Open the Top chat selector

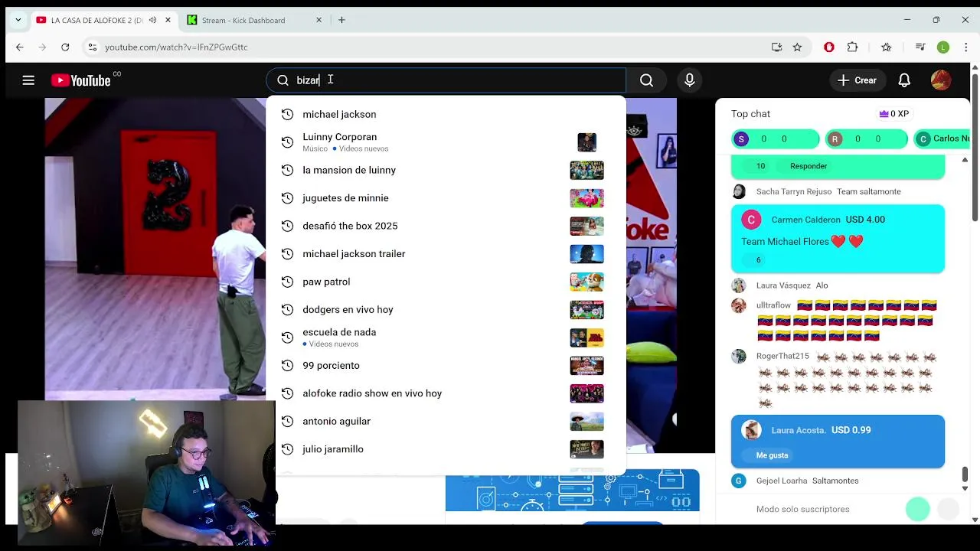pos(750,114)
